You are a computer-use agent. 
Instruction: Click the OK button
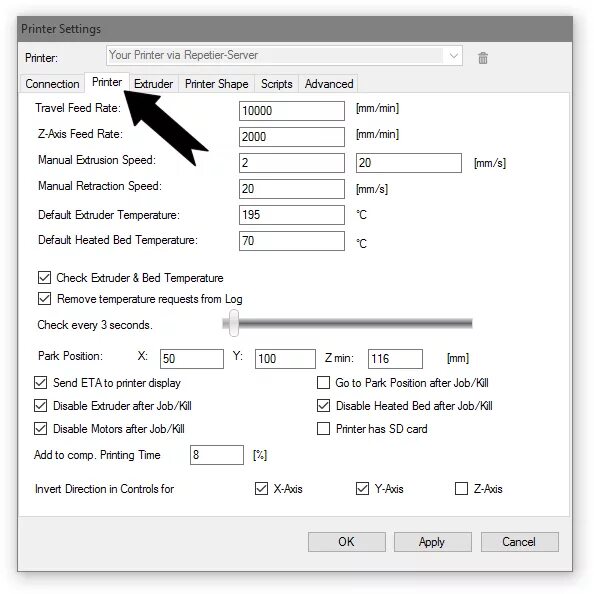click(347, 542)
